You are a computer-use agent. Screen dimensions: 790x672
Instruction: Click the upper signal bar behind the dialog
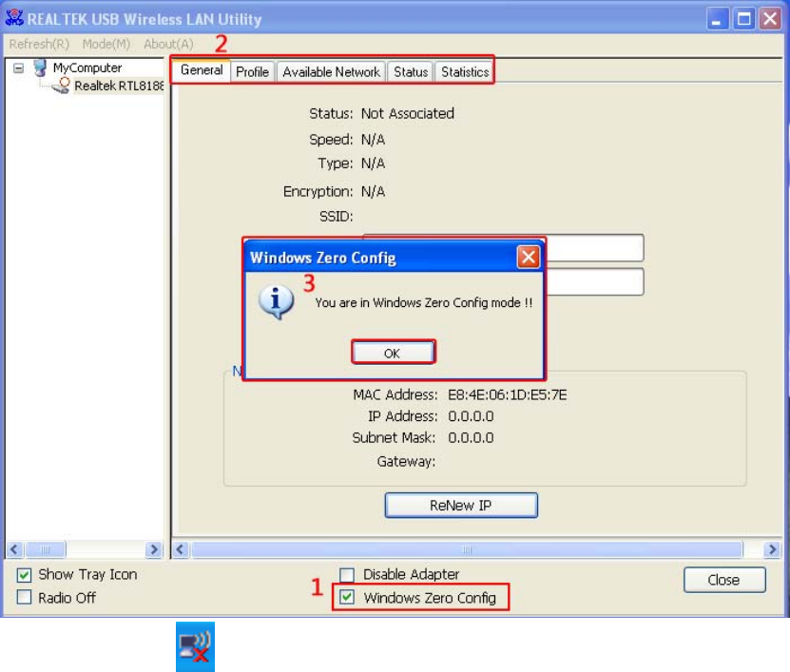click(594, 248)
